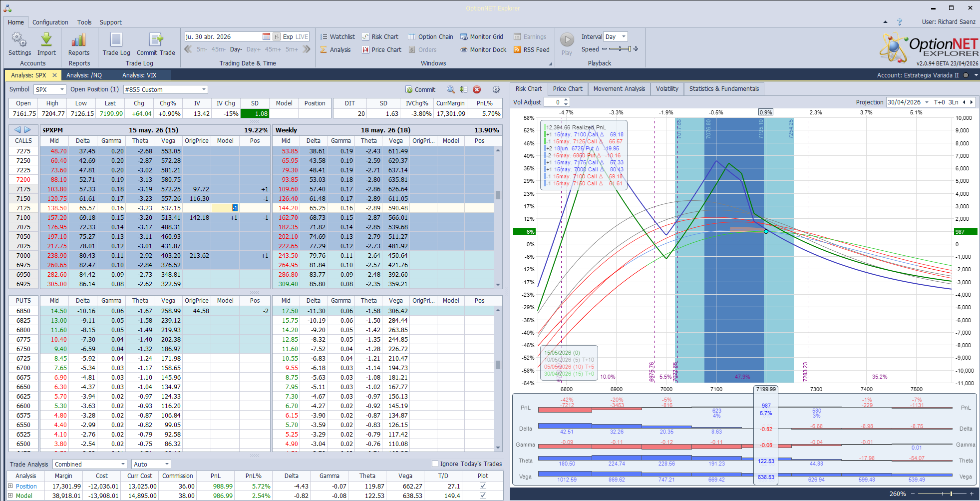Screen dimensions: 980x501
Task: Jump back with the double-left arrow
Action: point(188,49)
